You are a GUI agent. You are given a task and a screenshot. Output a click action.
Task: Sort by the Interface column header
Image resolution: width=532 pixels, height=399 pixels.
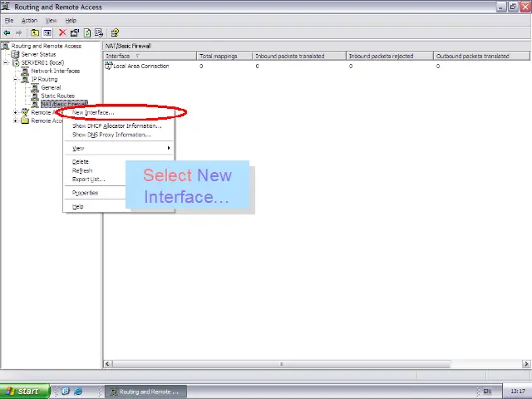(x=150, y=56)
